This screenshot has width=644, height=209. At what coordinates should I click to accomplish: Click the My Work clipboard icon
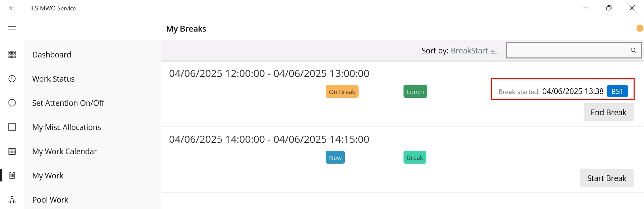(x=12, y=175)
